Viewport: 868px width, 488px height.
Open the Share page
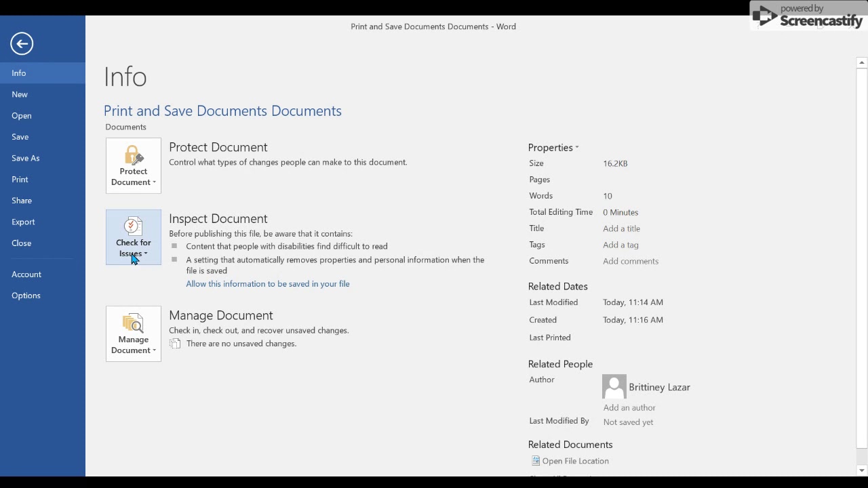[43, 201]
